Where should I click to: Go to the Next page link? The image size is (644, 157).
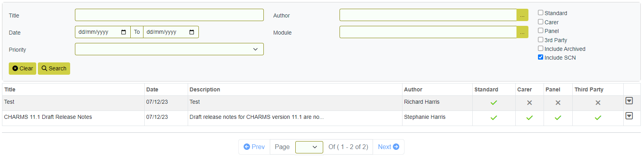tap(389, 147)
